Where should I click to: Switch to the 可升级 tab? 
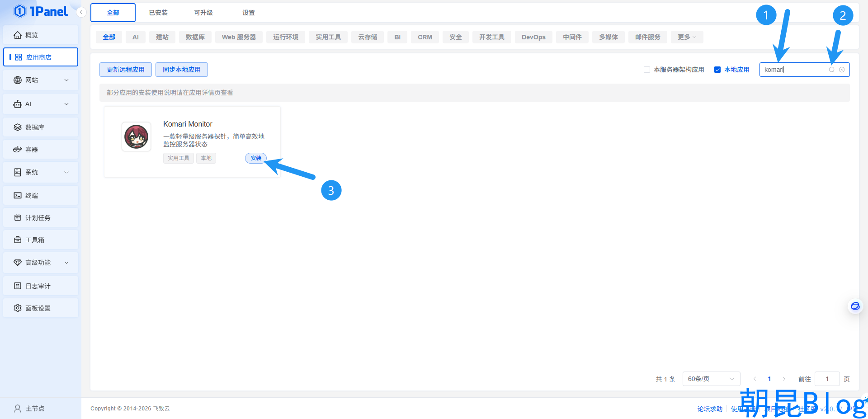203,13
